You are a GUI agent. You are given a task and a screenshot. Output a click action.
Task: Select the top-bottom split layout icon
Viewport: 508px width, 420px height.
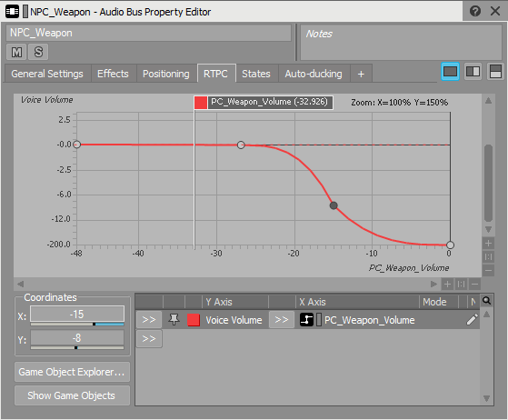tap(495, 72)
